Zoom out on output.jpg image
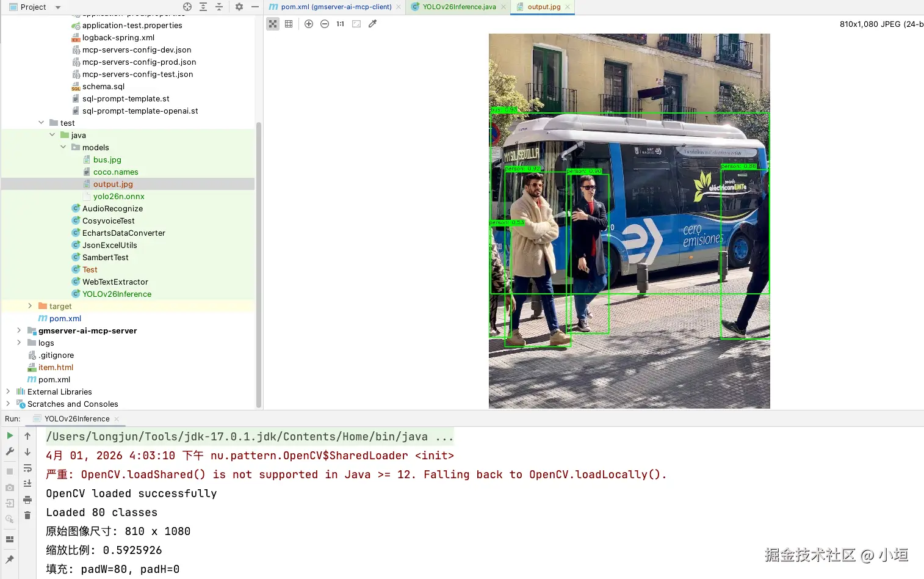Viewport: 924px width, 579px height. [325, 24]
